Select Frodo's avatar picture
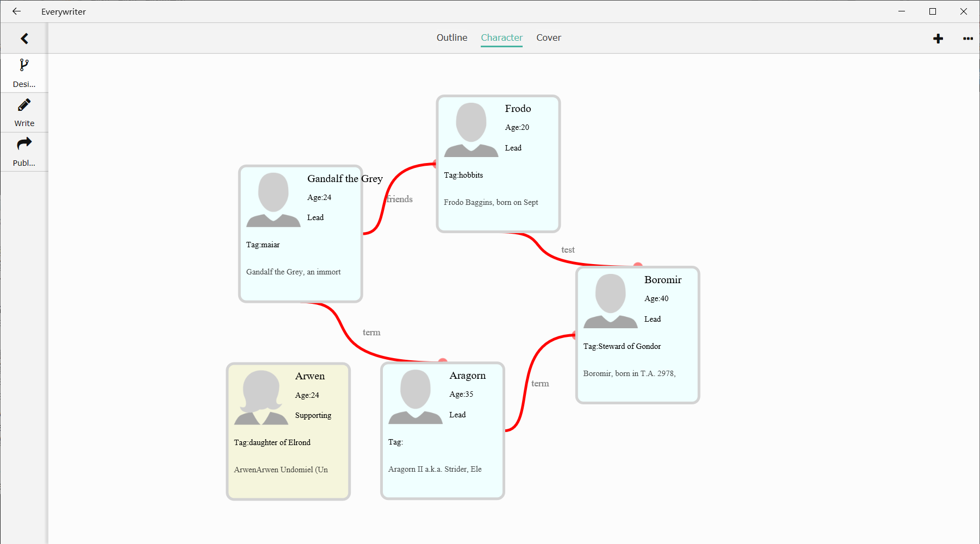 [x=471, y=130]
